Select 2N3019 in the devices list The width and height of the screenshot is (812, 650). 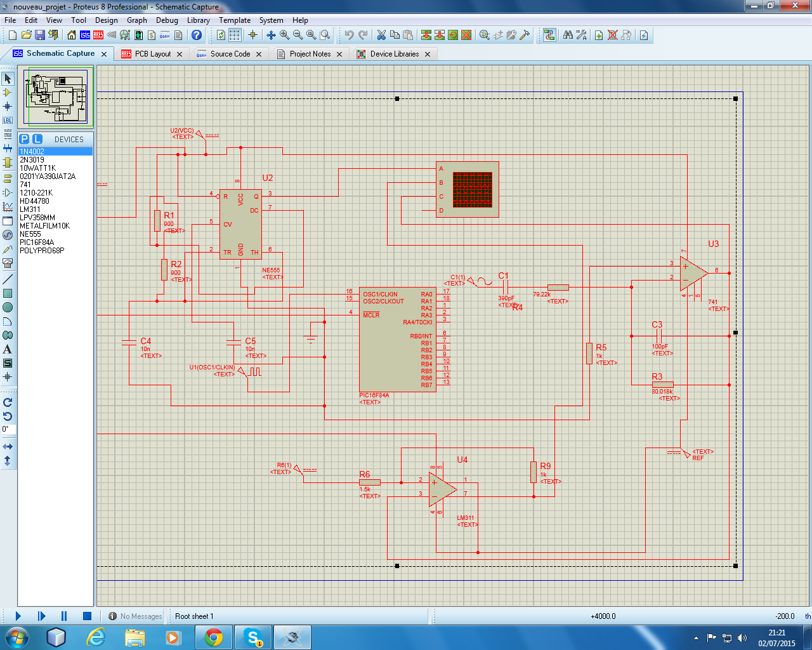[x=56, y=160]
